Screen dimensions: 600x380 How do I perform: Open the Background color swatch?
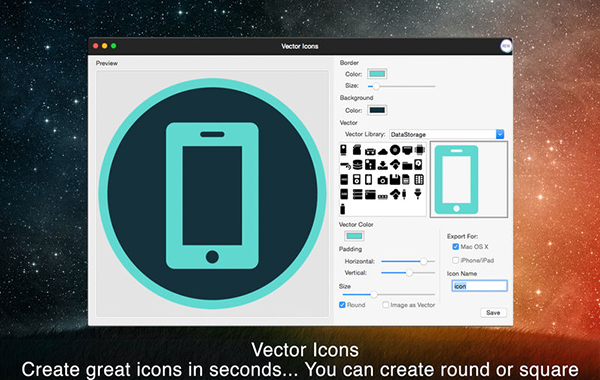[x=377, y=110]
